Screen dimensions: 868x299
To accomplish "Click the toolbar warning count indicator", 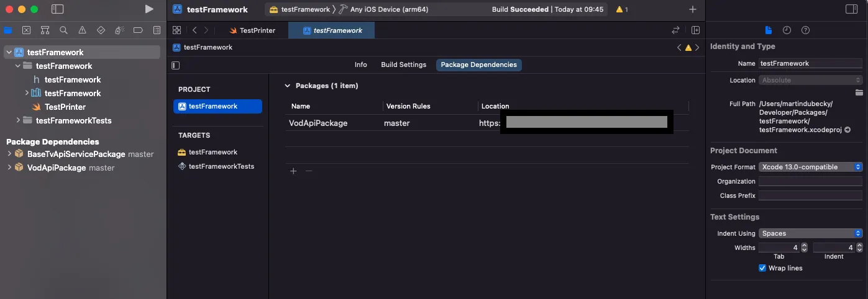I will click(x=622, y=9).
